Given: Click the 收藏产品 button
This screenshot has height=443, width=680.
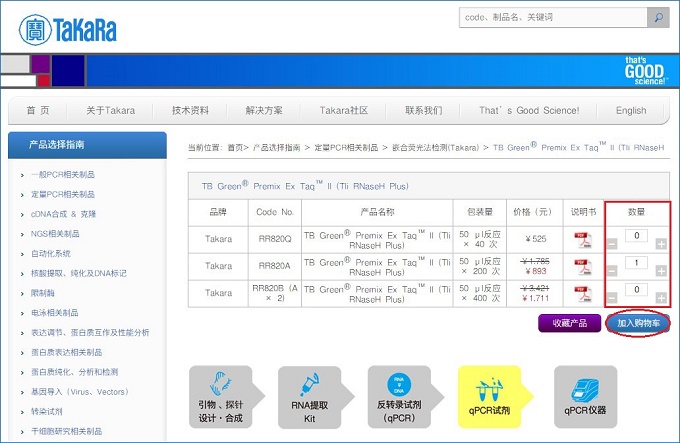Looking at the screenshot, I should coord(569,323).
